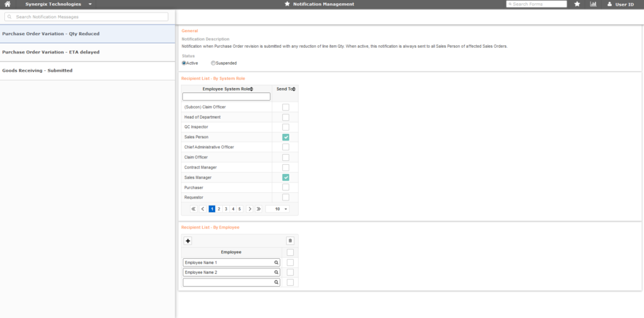Uncheck Send To for Sales Person
The image size is (644, 318).
286,138
